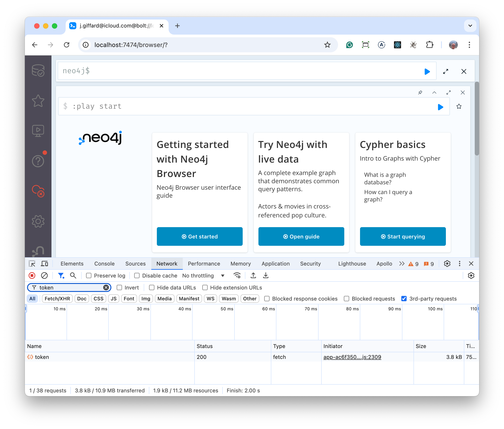Clear the network log
The width and height of the screenshot is (504, 429).
point(44,276)
